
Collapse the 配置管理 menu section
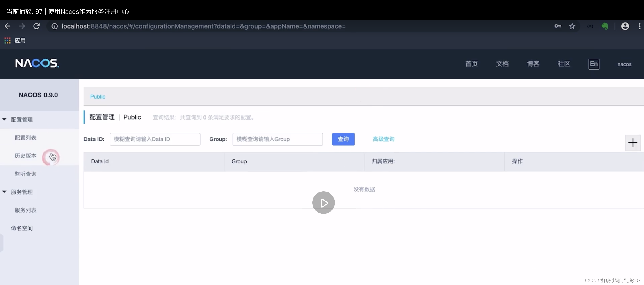point(4,119)
